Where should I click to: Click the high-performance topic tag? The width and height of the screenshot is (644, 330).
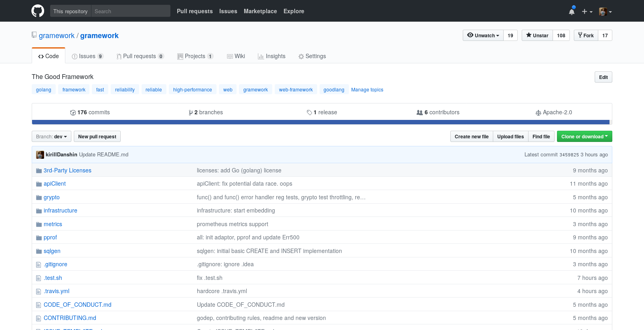point(192,89)
